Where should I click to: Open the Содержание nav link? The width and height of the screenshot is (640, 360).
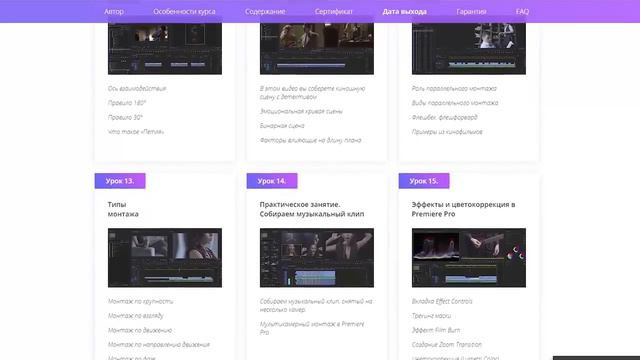pyautogui.click(x=265, y=11)
